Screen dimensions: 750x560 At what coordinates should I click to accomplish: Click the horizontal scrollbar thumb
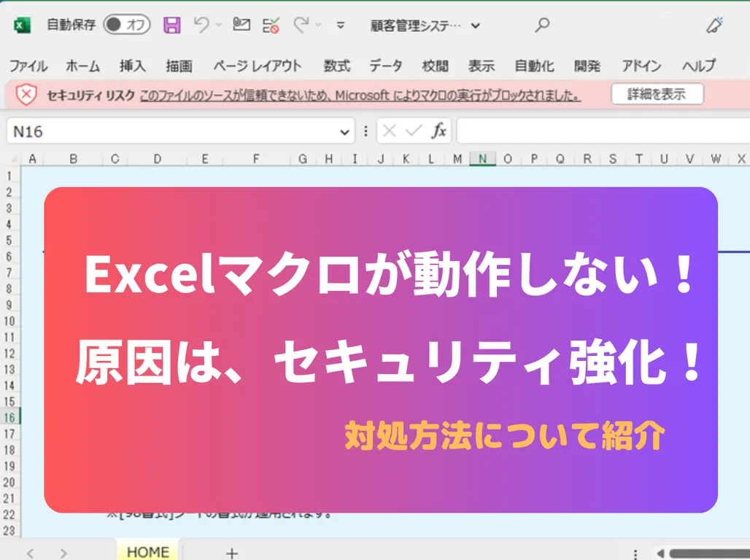pos(710,553)
